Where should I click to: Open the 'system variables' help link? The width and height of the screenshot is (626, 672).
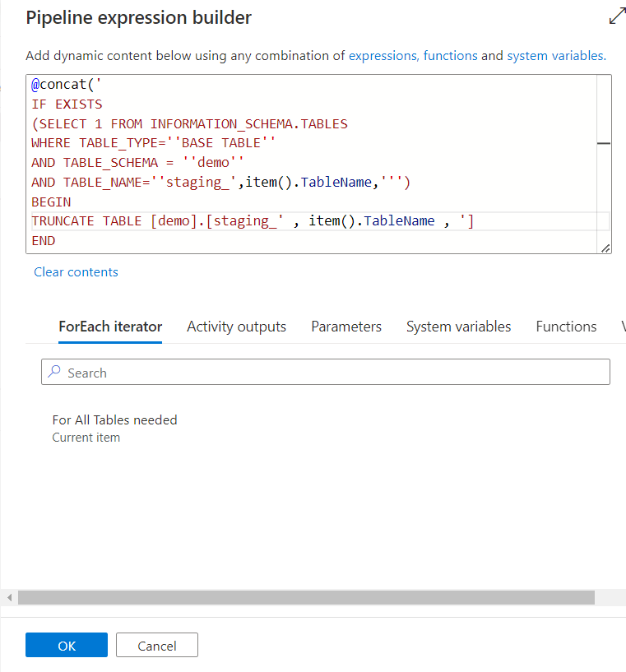[x=554, y=56]
